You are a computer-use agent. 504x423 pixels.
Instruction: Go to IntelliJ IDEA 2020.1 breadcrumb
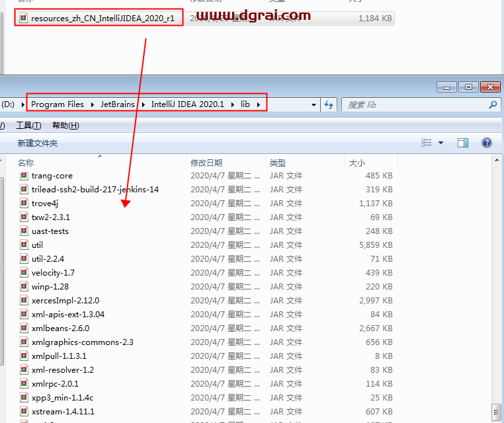click(188, 104)
